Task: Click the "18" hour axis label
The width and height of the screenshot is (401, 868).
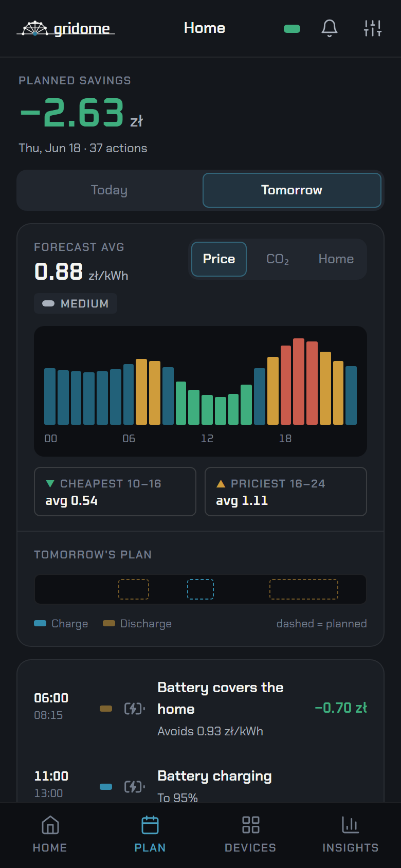Action: [x=285, y=439]
